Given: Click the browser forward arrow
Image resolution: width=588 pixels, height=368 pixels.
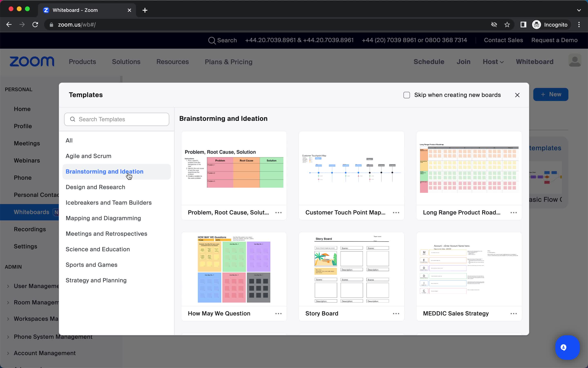Looking at the screenshot, I should (x=22, y=25).
